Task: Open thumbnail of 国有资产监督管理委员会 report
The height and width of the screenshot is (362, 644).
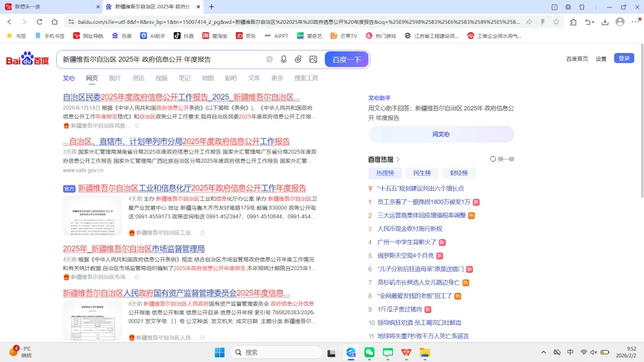Action: coord(92,320)
